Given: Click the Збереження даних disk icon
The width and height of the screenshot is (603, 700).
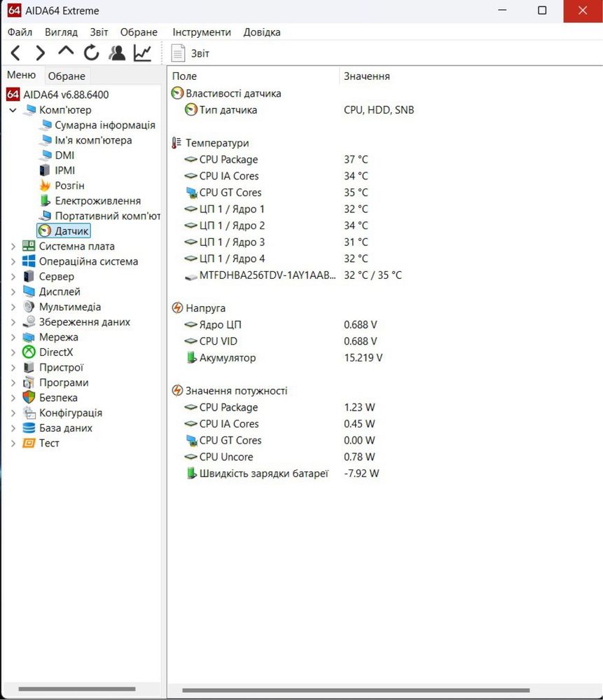Looking at the screenshot, I should pos(29,322).
